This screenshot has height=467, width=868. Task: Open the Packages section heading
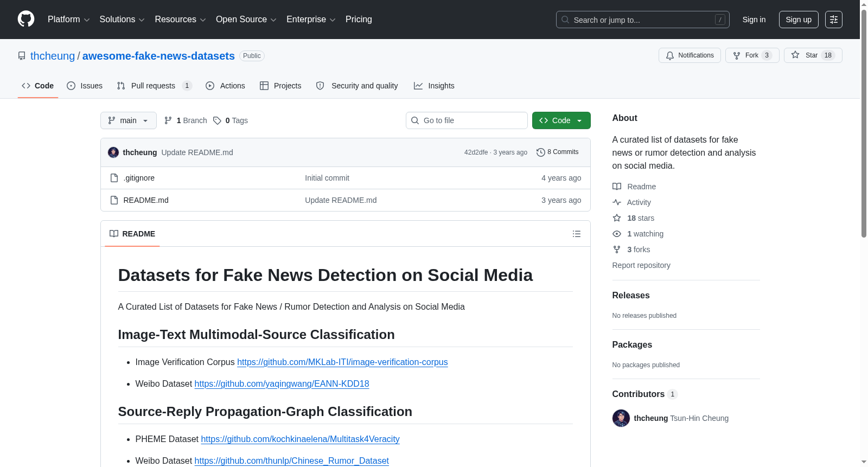[x=632, y=344]
